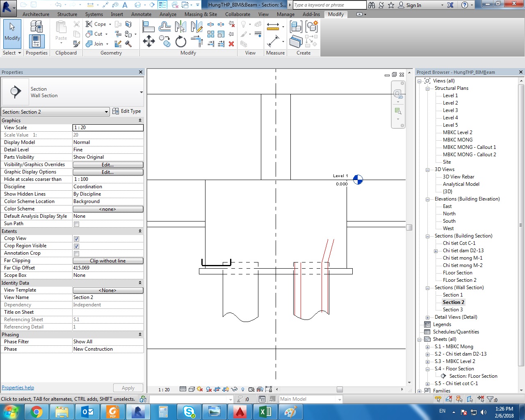Open the Properties help link
This screenshot has width=525, height=420.
click(18, 388)
